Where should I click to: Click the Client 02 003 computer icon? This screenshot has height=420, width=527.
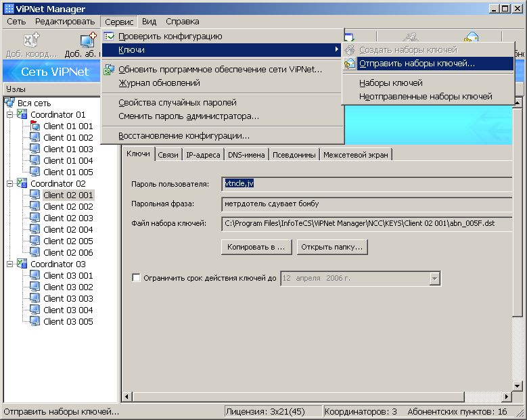pos(35,218)
